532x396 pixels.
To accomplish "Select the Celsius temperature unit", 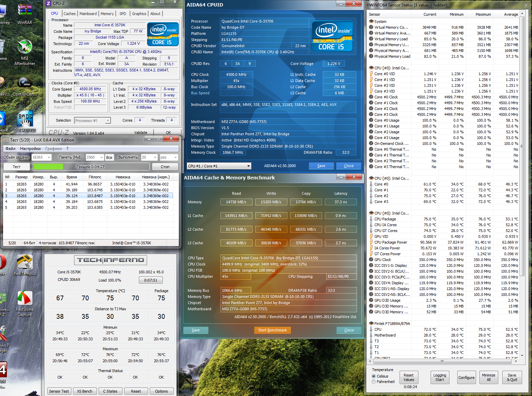I will tap(374, 376).
